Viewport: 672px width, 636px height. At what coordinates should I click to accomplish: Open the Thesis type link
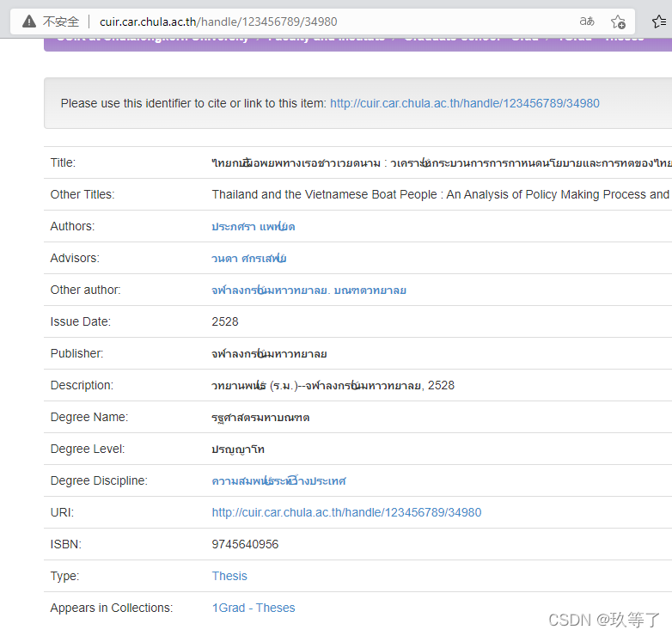click(229, 576)
